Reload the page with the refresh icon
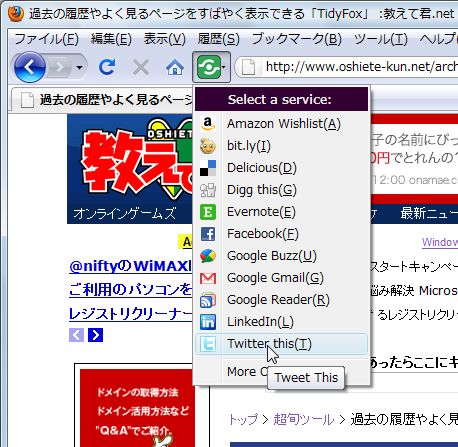The height and width of the screenshot is (447, 458). (107, 67)
